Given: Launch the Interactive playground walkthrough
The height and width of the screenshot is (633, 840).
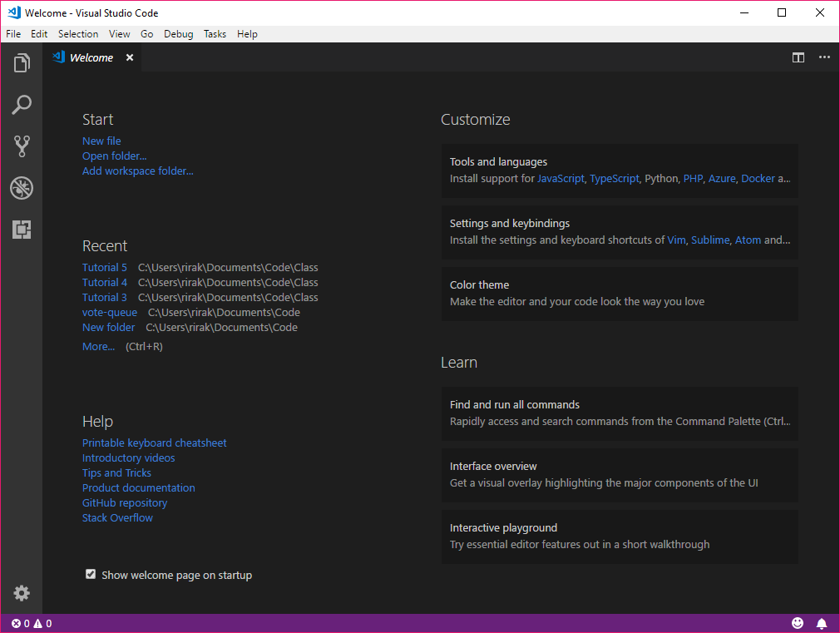Looking at the screenshot, I should tap(620, 537).
